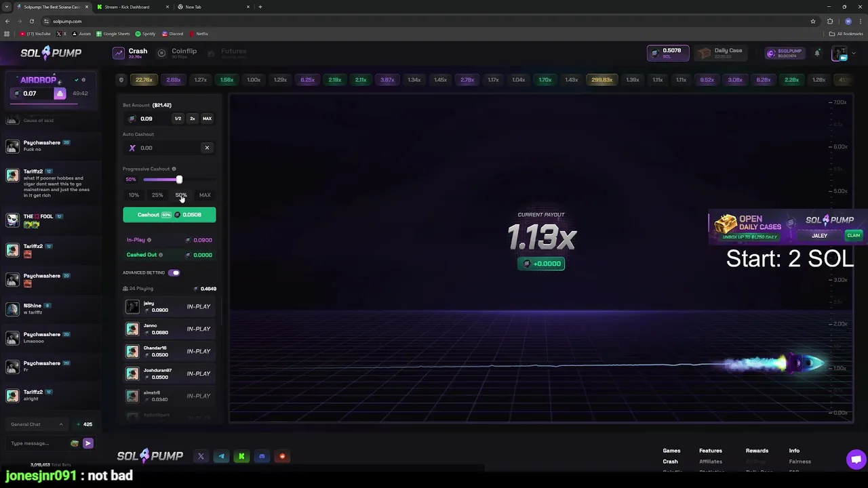Image resolution: width=868 pixels, height=488 pixels.
Task: Clear the Auto Cashout value with X
Action: click(207, 148)
